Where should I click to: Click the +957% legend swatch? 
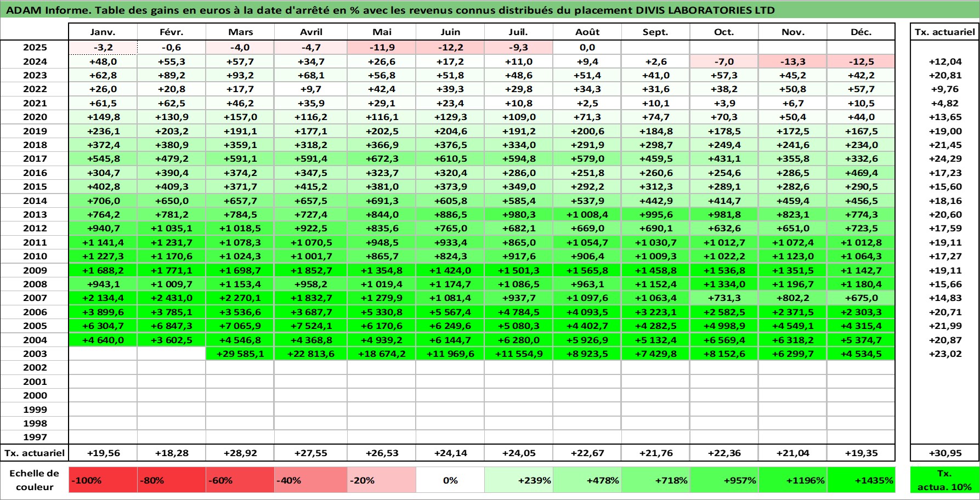pos(724,480)
